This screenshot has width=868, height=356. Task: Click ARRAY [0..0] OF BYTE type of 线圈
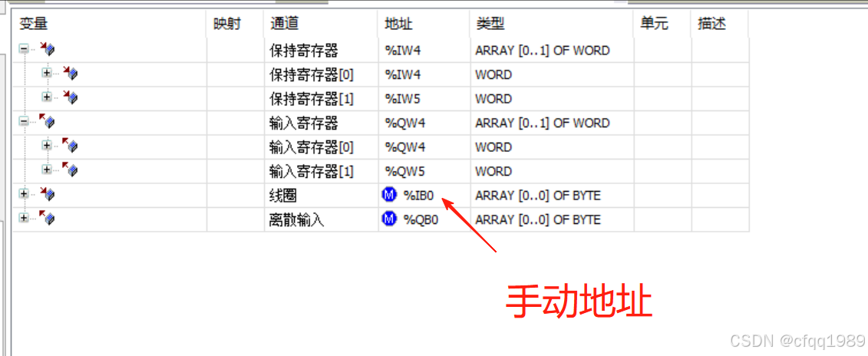pyautogui.click(x=538, y=196)
